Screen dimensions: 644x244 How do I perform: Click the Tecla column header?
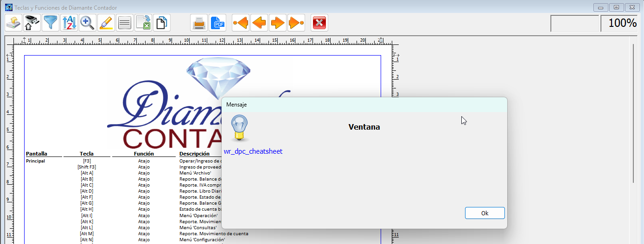pos(87,154)
